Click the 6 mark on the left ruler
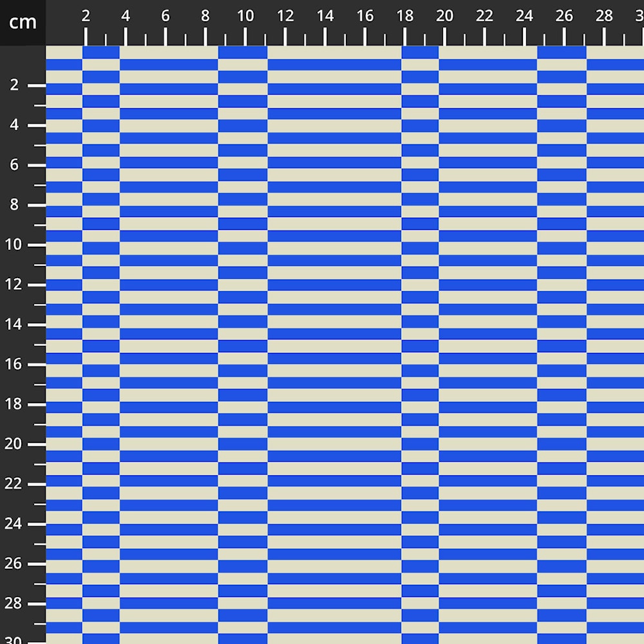 (14, 166)
